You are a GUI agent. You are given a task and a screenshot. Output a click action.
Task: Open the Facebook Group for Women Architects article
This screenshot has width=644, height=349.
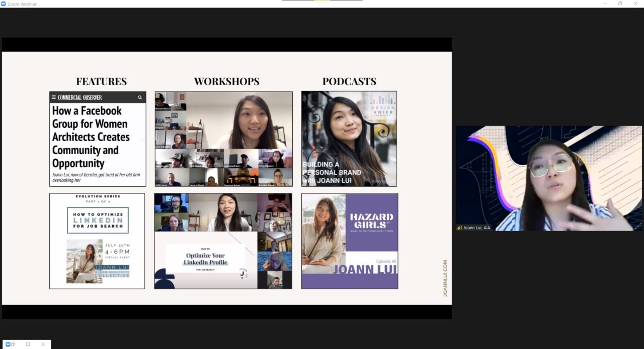91,137
